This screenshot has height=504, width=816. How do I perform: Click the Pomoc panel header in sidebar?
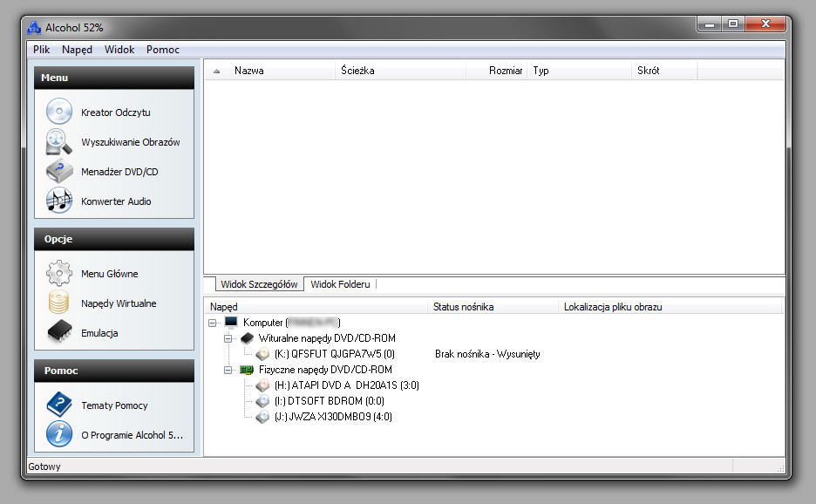(x=114, y=371)
